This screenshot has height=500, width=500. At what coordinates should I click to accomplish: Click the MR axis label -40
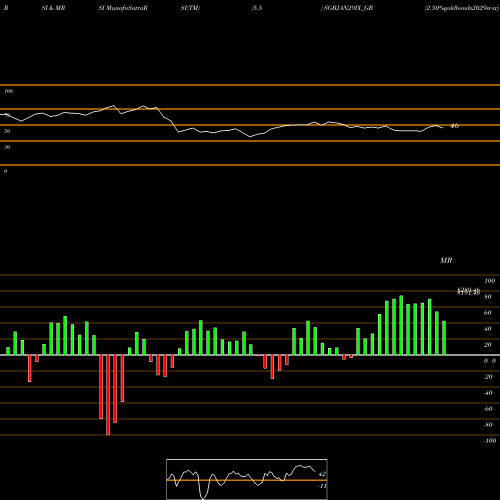pyautogui.click(x=488, y=393)
